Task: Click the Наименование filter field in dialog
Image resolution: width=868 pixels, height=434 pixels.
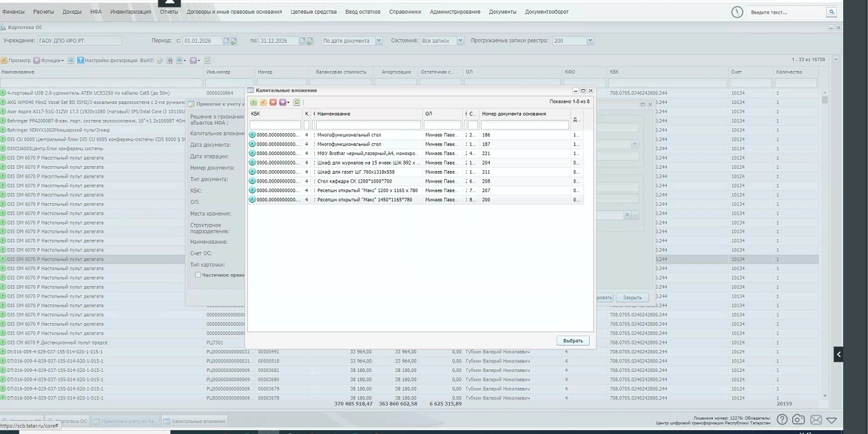Action: point(369,125)
